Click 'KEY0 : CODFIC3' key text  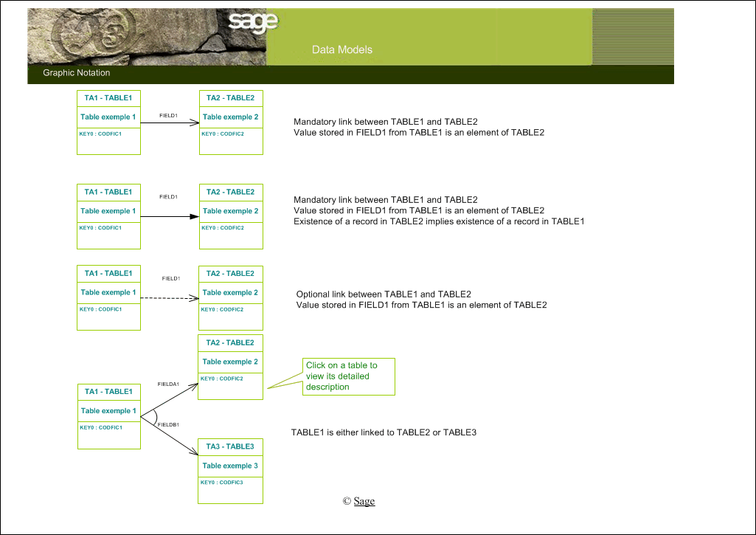coord(221,482)
